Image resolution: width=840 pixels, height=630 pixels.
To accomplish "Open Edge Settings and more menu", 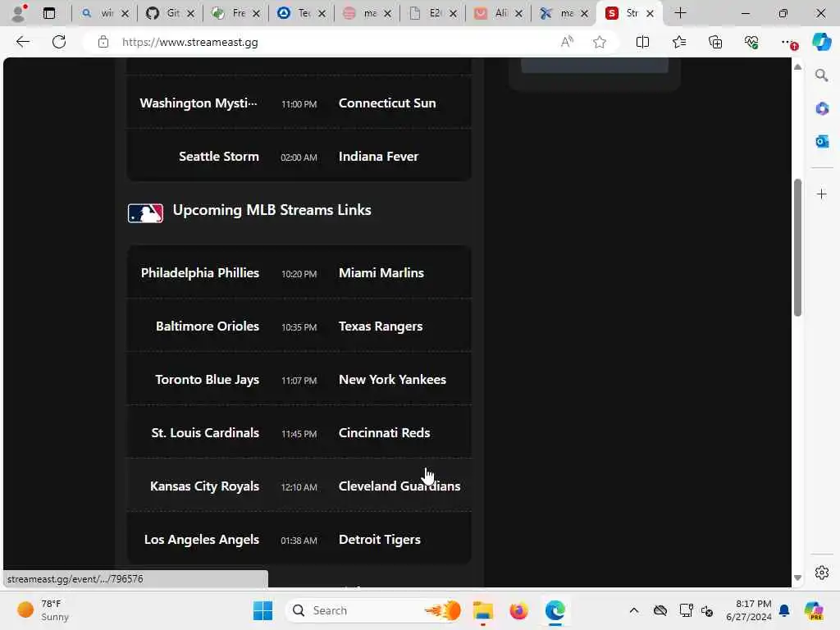I will (x=788, y=42).
